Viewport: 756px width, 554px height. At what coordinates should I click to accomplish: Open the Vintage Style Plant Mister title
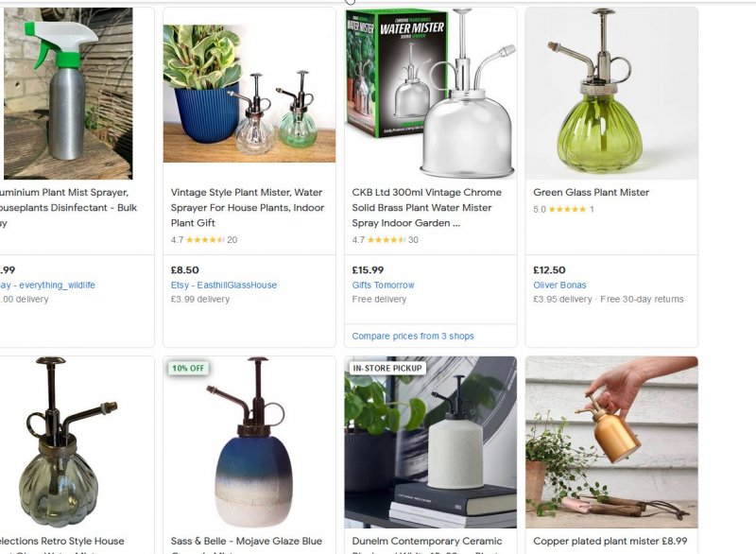point(248,207)
